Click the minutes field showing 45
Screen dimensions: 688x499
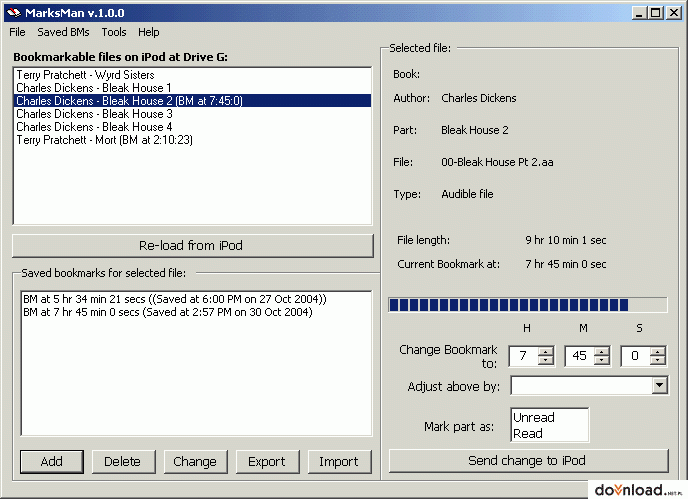[x=579, y=356]
